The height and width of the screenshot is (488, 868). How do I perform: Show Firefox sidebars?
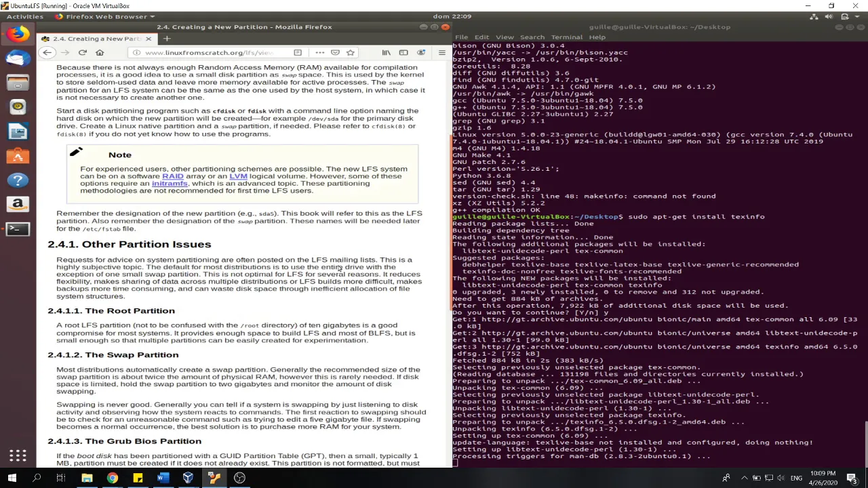pos(403,53)
